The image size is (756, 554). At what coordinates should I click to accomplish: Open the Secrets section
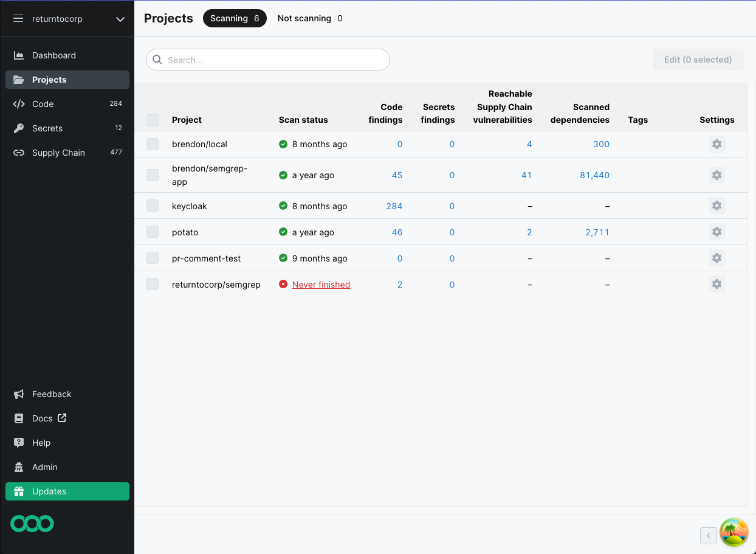(47, 128)
